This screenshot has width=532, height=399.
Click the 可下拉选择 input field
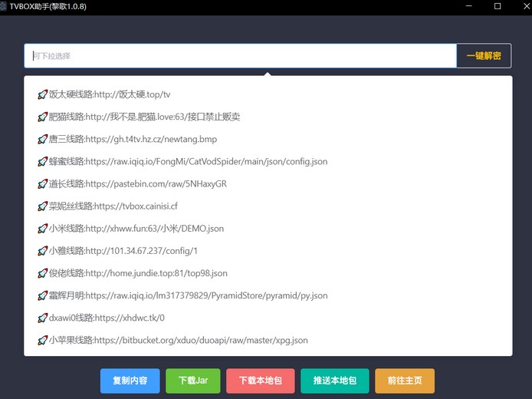tap(240, 56)
